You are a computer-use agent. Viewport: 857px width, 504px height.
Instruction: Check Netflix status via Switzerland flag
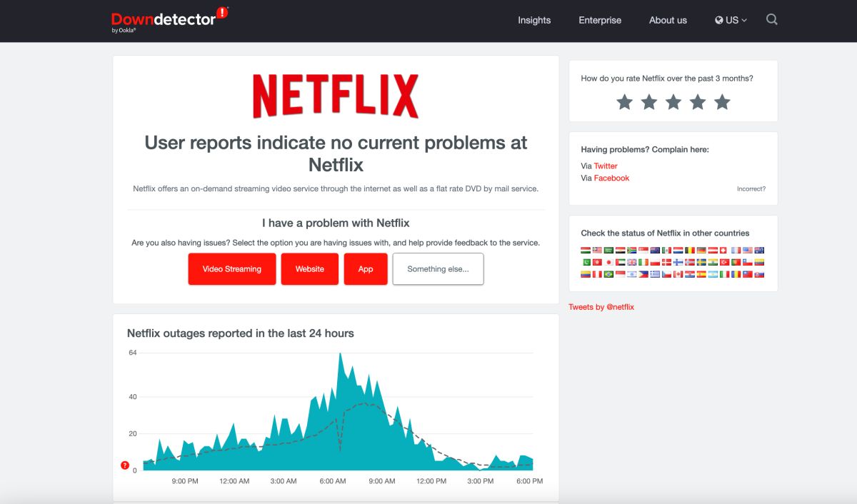pyautogui.click(x=723, y=251)
